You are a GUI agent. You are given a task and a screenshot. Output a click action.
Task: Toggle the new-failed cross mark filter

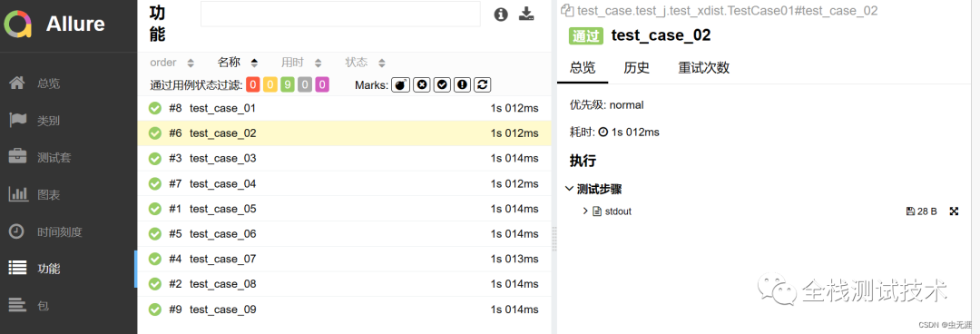[x=422, y=84]
